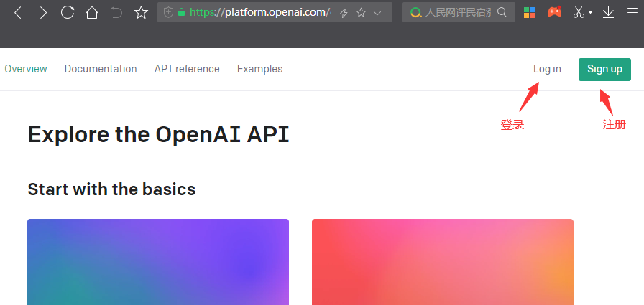Open the browser home page icon

click(x=92, y=13)
